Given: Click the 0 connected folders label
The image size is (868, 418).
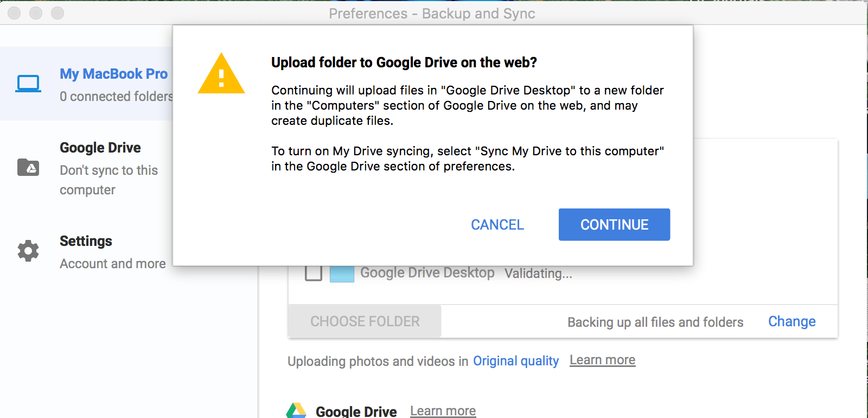Looking at the screenshot, I should tap(117, 96).
